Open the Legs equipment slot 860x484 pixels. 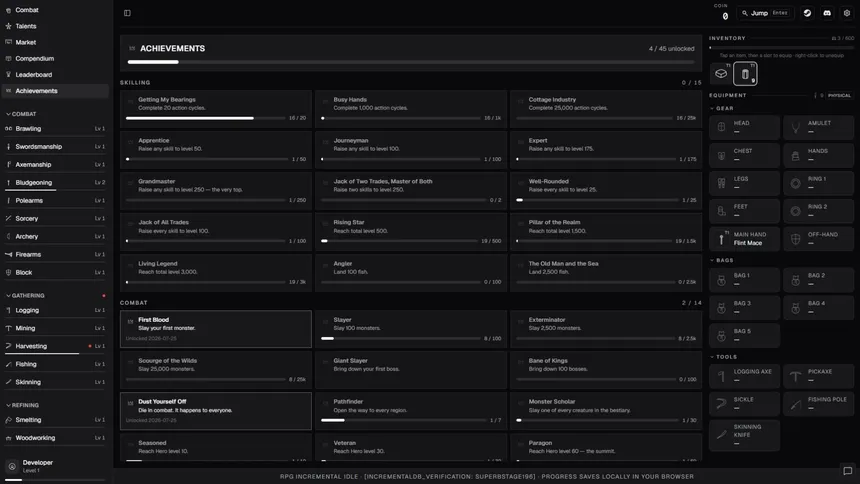(744, 183)
